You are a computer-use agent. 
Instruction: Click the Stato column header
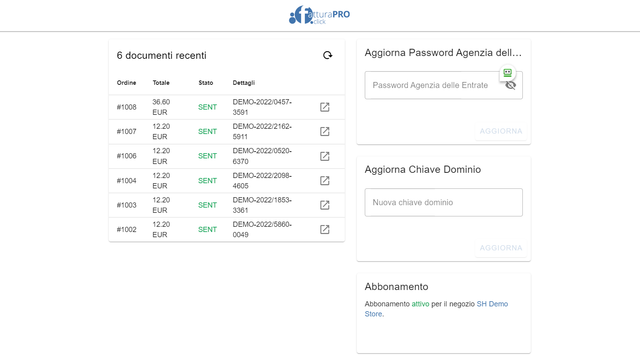206,83
